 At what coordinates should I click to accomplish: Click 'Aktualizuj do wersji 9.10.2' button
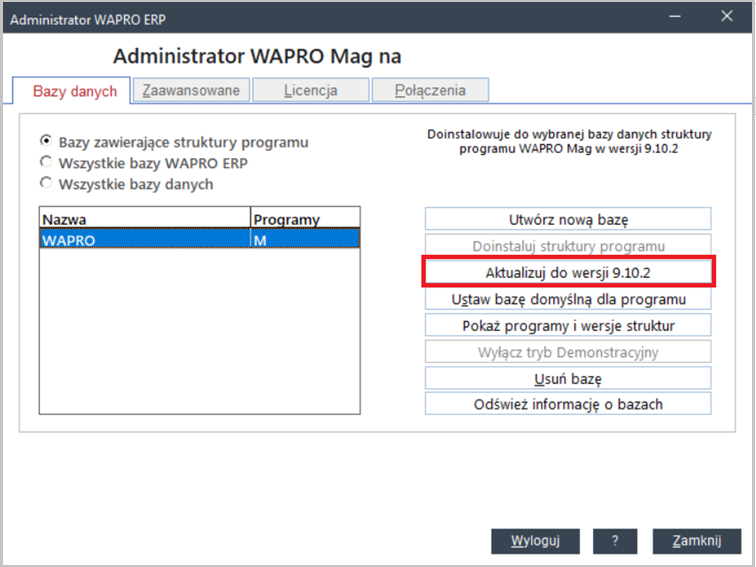(x=567, y=272)
